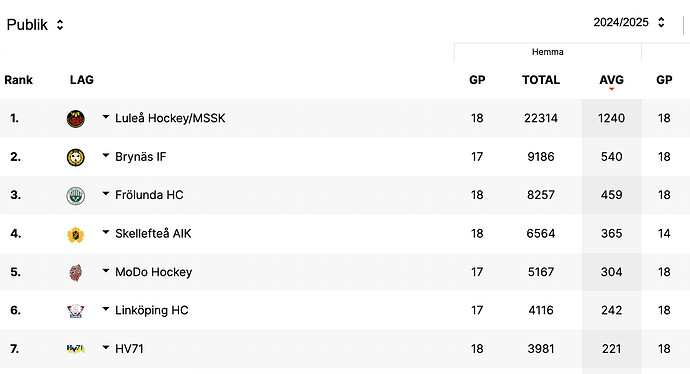
Task: Open the Linköping HC team link
Action: 152,310
